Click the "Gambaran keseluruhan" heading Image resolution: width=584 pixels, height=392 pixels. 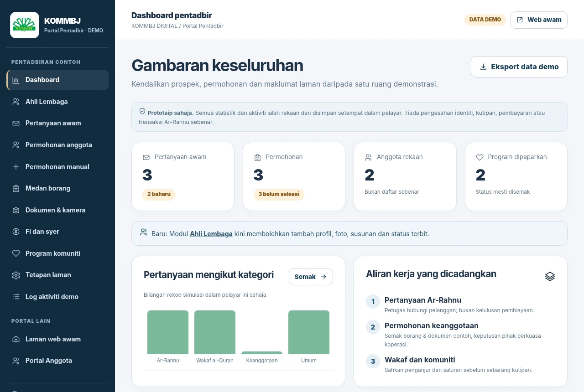pos(217,66)
